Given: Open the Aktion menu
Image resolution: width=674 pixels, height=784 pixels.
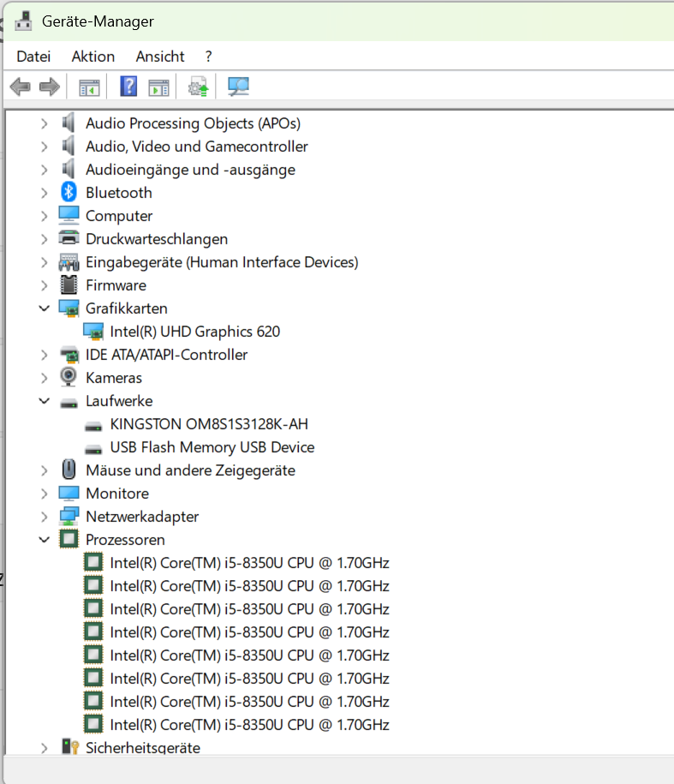Looking at the screenshot, I should pyautogui.click(x=93, y=56).
